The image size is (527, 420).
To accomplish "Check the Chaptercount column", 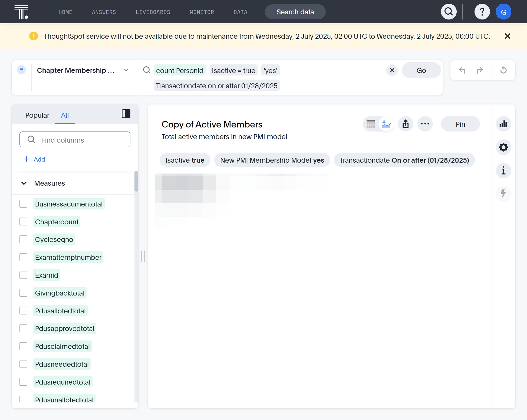I will tap(24, 222).
